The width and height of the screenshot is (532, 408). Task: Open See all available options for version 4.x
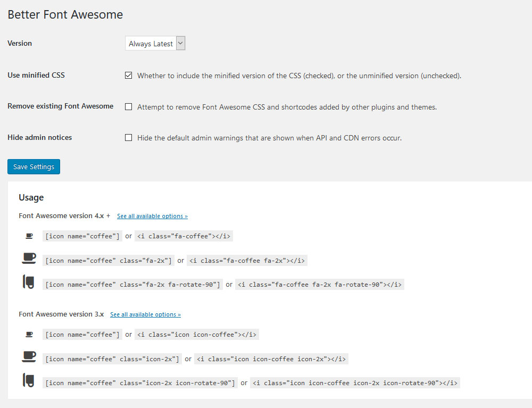pyautogui.click(x=152, y=215)
